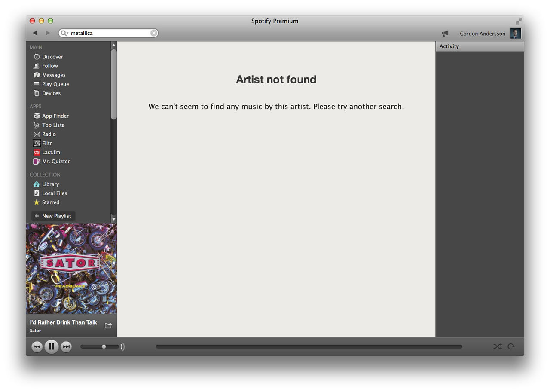Create a New Playlist

click(53, 216)
